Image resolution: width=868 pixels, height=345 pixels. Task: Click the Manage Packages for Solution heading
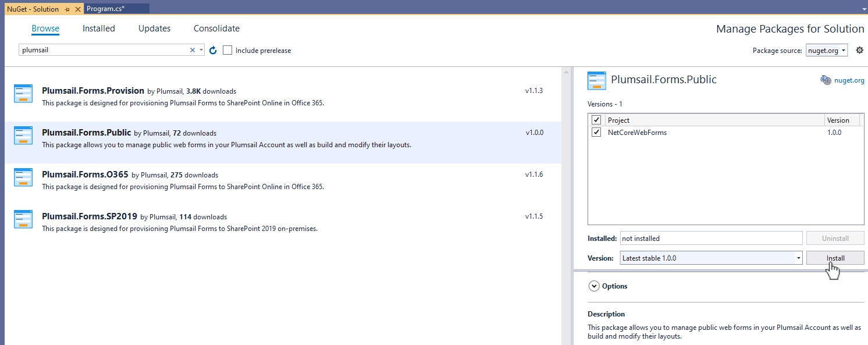(x=790, y=29)
